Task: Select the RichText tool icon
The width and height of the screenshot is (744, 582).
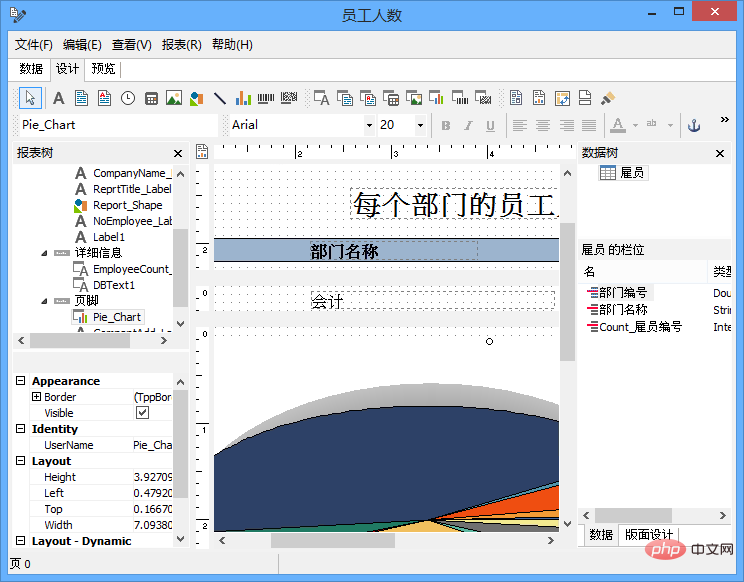Action: tap(104, 98)
